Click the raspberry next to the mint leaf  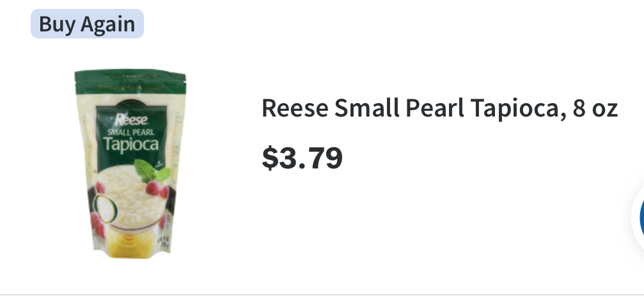pyautogui.click(x=153, y=188)
